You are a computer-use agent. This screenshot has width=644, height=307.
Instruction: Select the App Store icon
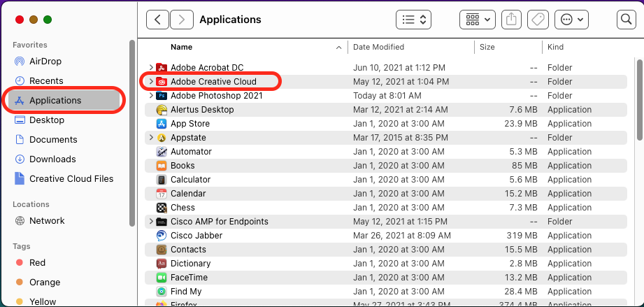(162, 124)
